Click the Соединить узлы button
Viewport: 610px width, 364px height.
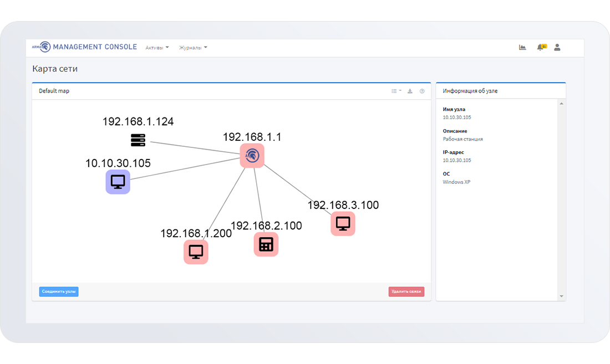59,291
